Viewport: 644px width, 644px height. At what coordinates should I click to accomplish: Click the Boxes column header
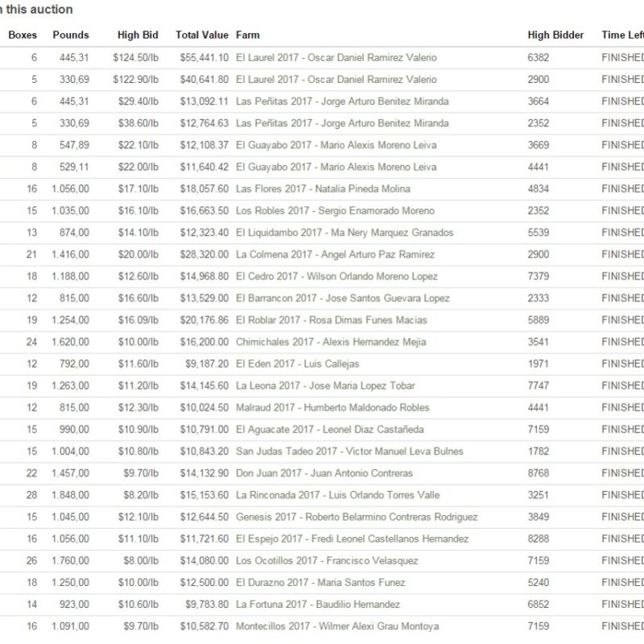(x=23, y=35)
